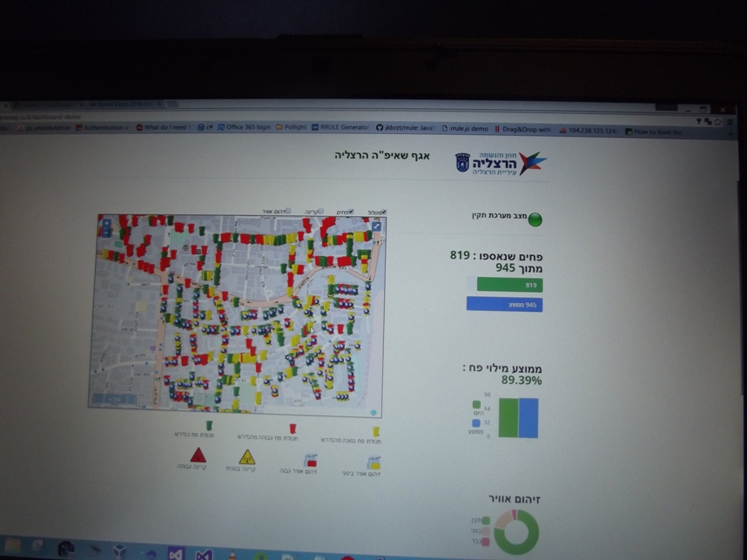747x560 pixels.
Task: Click the green bin legend icon
Action: click(209, 426)
